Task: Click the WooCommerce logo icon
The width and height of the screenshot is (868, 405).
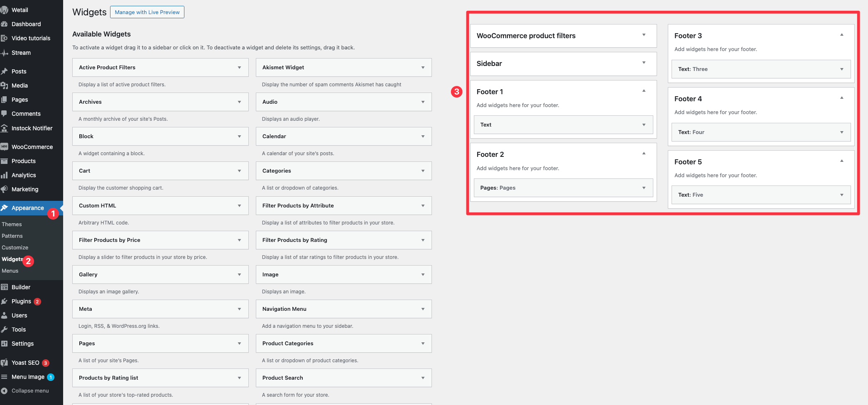Action: click(5, 147)
